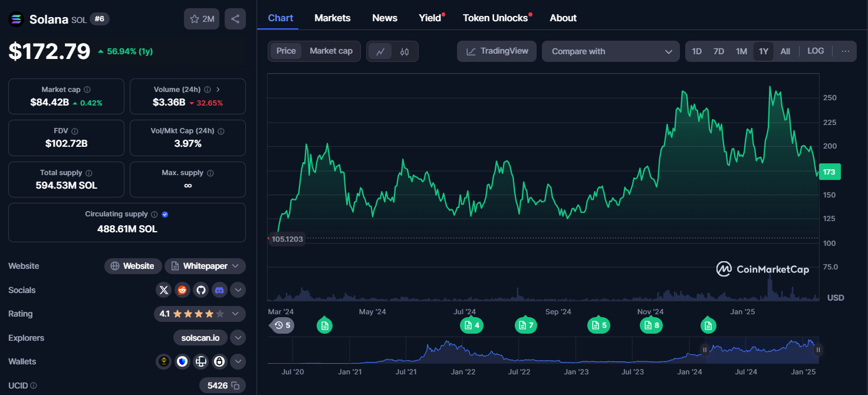This screenshot has height=395, width=868.
Task: Switch to line chart view icon
Action: click(380, 51)
